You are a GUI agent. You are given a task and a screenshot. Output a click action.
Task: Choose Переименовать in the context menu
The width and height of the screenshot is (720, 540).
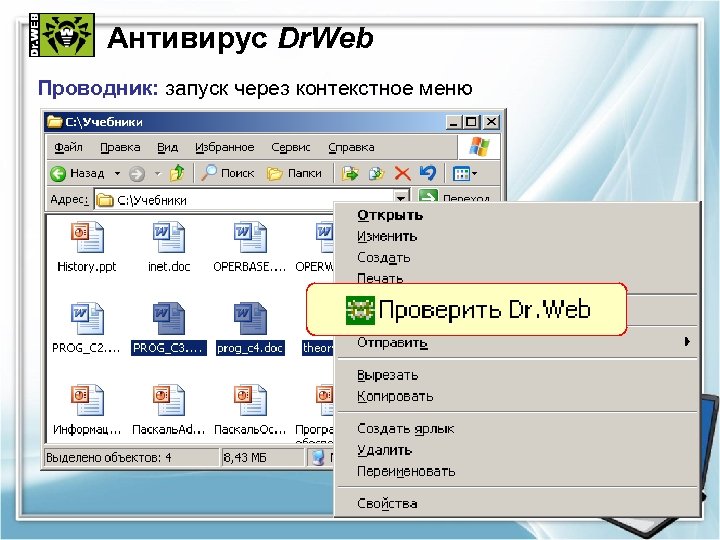pyautogui.click(x=406, y=471)
